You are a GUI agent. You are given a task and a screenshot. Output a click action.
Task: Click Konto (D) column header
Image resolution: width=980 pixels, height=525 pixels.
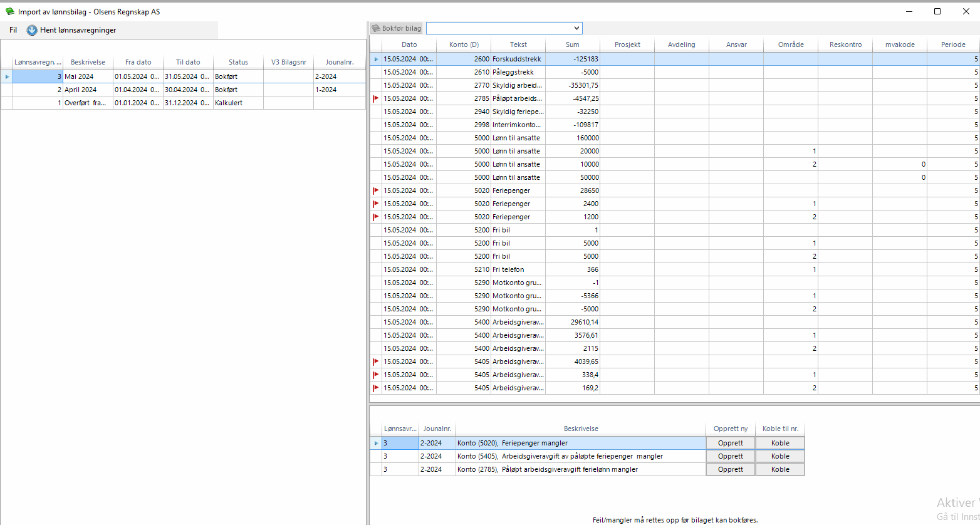pyautogui.click(x=464, y=44)
